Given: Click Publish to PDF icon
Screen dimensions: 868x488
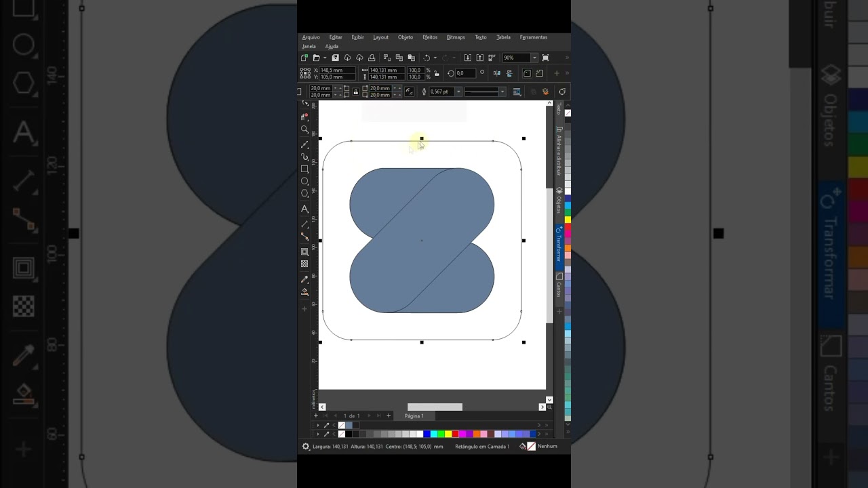Looking at the screenshot, I should [x=492, y=58].
